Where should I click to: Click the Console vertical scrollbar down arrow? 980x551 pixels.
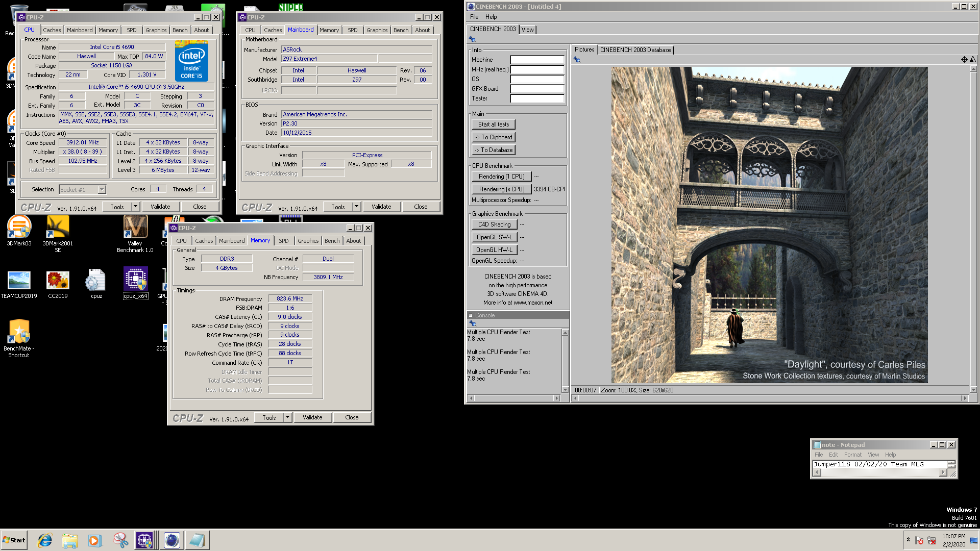point(565,390)
